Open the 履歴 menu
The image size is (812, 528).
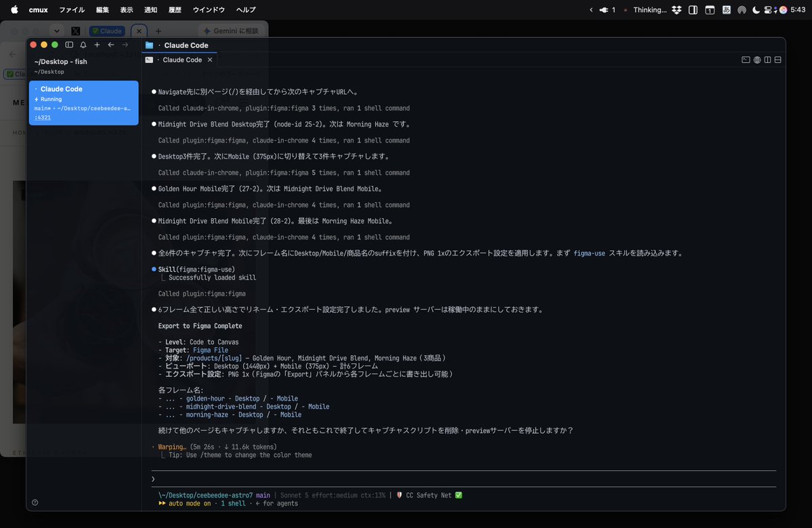pyautogui.click(x=175, y=9)
